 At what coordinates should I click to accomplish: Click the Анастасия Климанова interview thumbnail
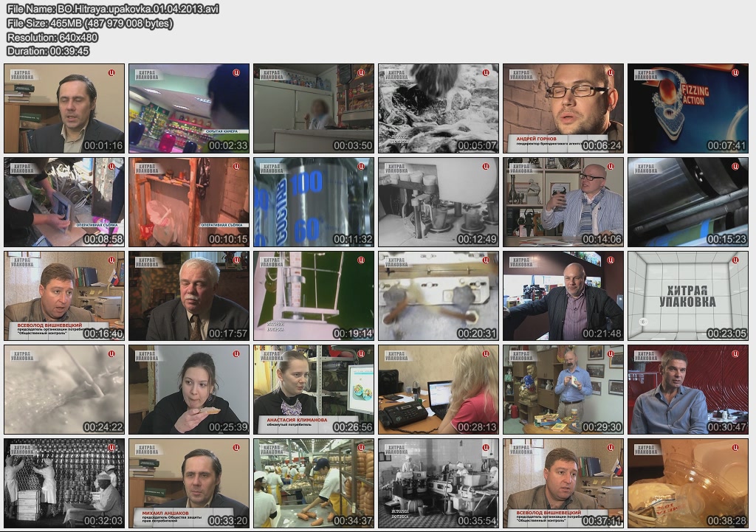(x=313, y=390)
